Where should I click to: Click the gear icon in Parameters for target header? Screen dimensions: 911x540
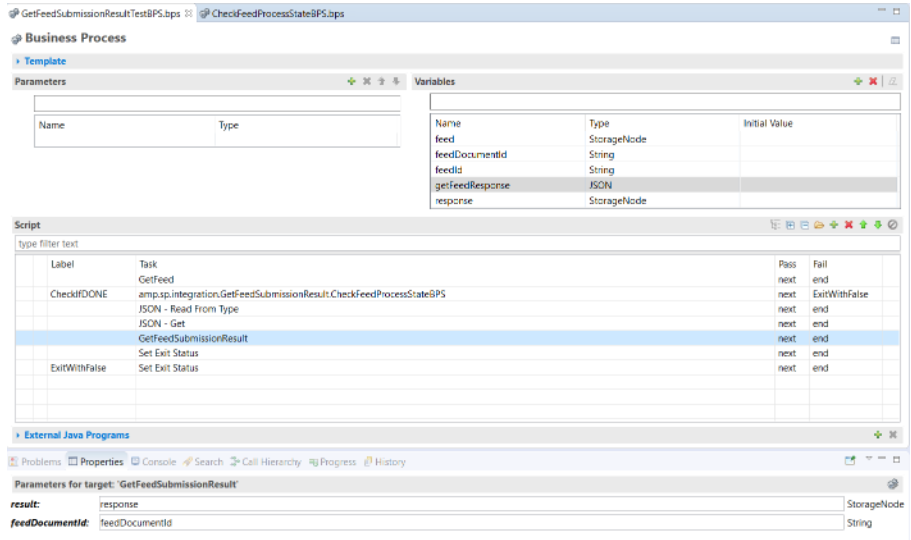coord(893,484)
